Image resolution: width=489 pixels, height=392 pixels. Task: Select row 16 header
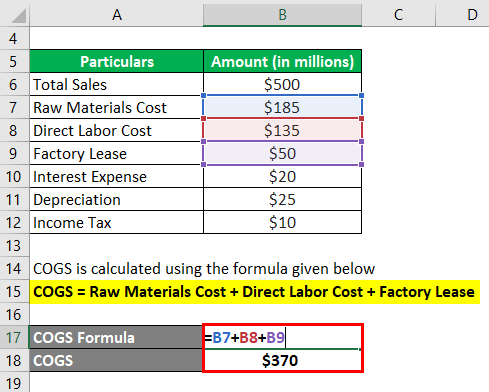14,315
